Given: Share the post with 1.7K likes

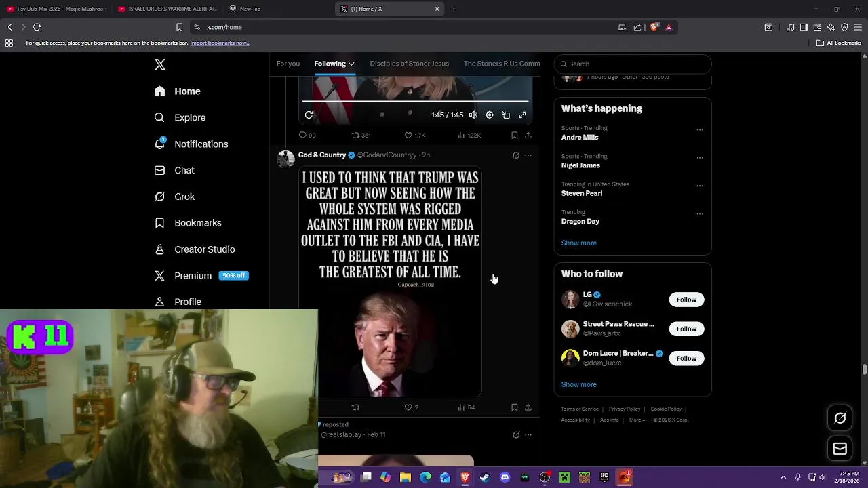Looking at the screenshot, I should click(528, 136).
